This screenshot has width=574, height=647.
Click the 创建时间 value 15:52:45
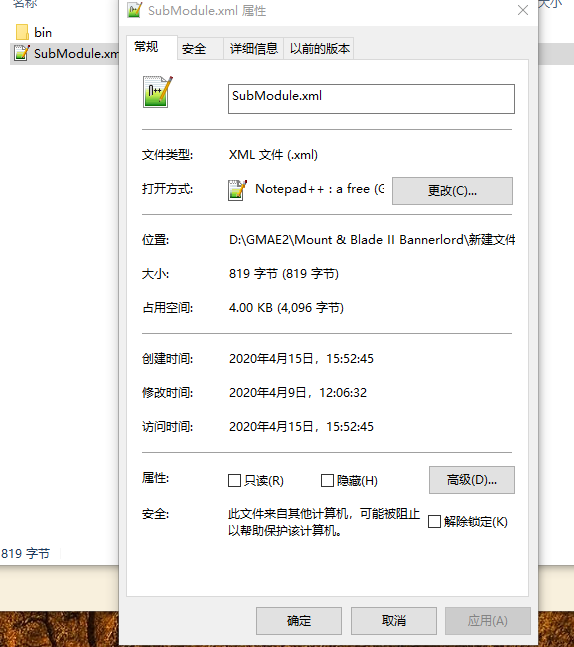[x=350, y=359]
